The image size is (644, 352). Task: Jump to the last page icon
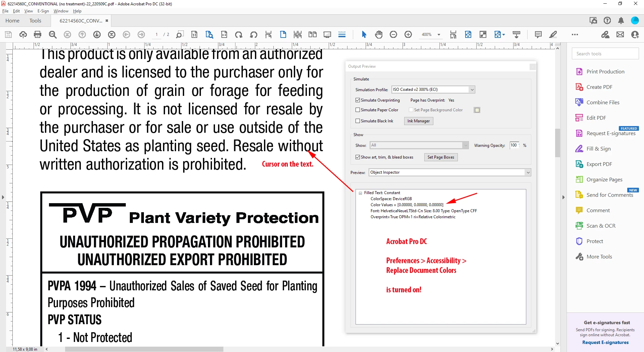click(x=112, y=35)
